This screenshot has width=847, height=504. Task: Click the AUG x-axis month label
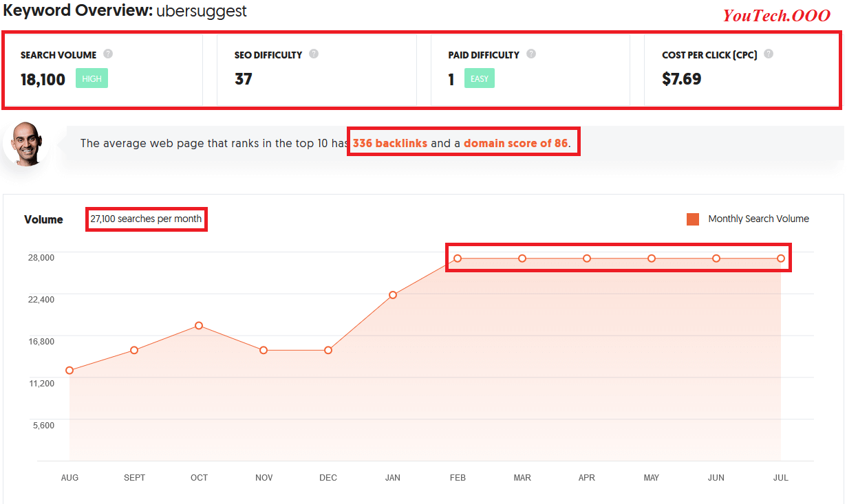pyautogui.click(x=69, y=478)
